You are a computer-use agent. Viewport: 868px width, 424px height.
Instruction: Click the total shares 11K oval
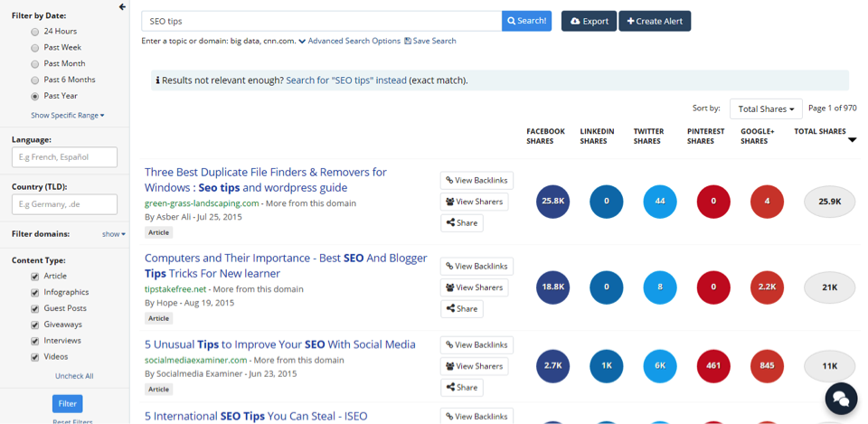tap(829, 366)
